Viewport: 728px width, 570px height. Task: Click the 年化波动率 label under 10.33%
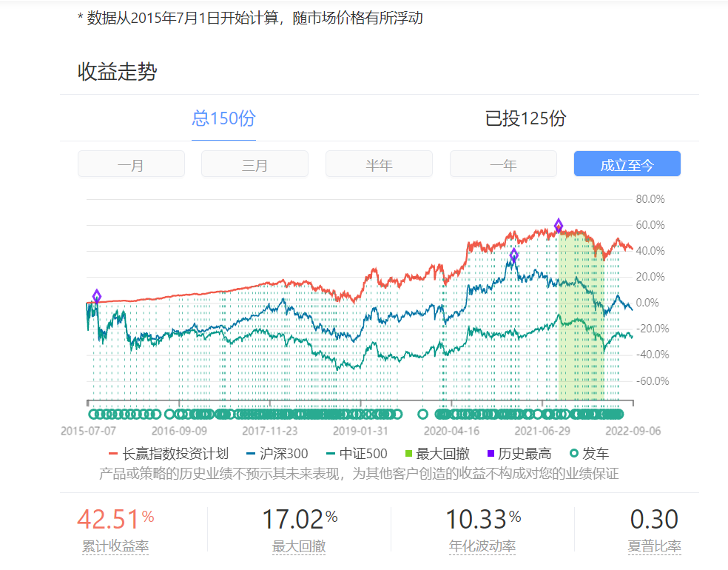pos(482,547)
